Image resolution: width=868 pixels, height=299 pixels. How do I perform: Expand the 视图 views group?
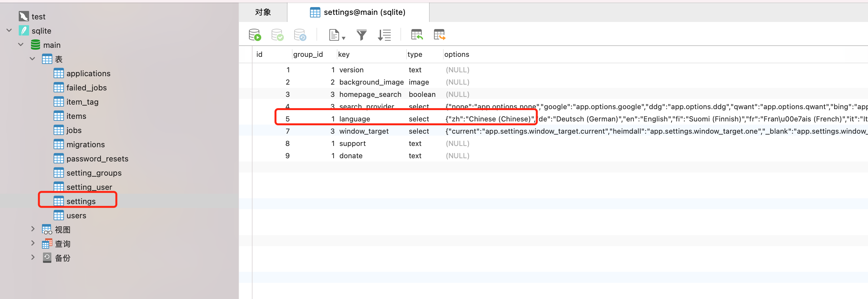click(x=33, y=229)
